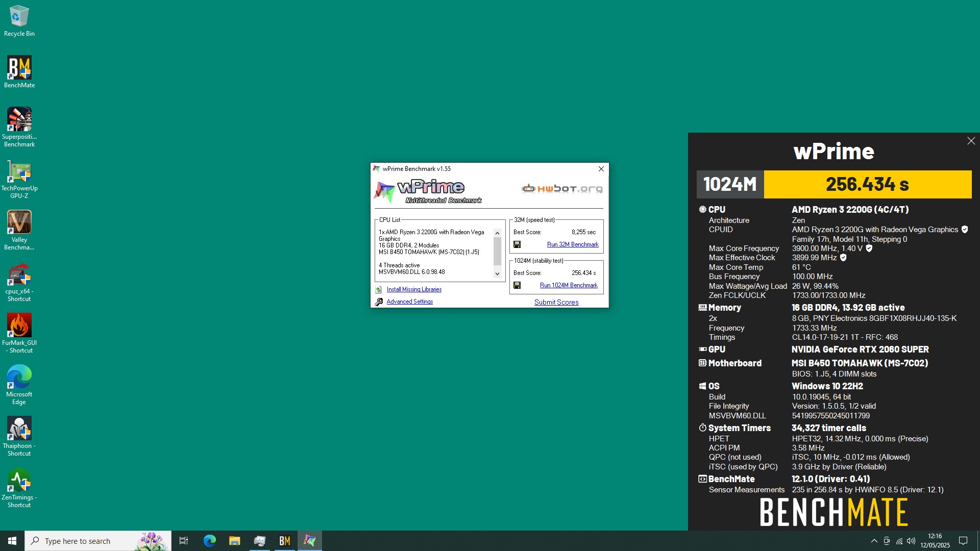Open the Action Center notifications icon

963,541
